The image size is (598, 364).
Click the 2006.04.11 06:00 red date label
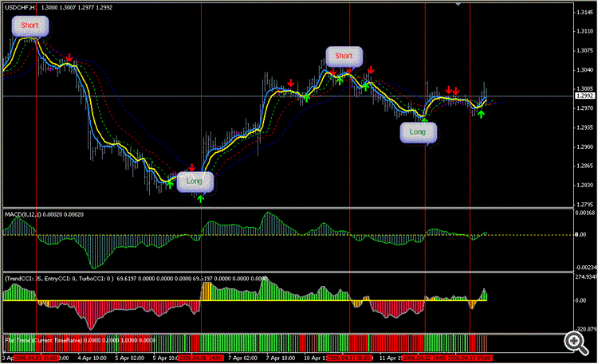[349, 358]
